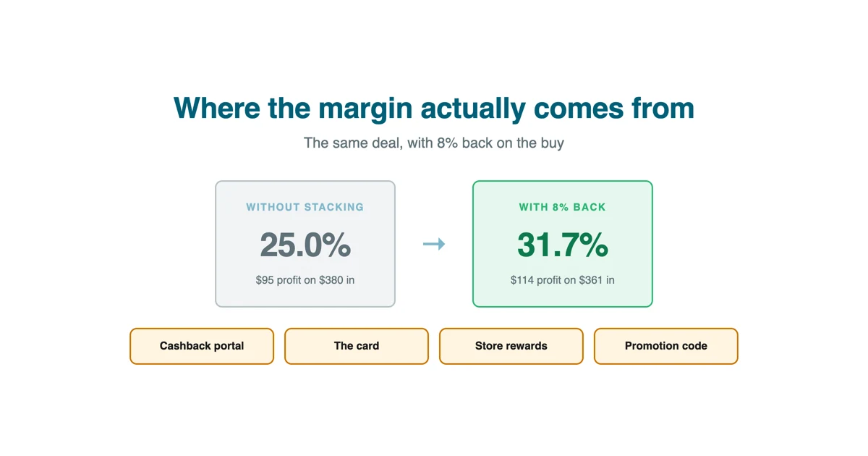Click the 25.0% margin figure
Viewport: 868px width, 456px height.
click(305, 245)
